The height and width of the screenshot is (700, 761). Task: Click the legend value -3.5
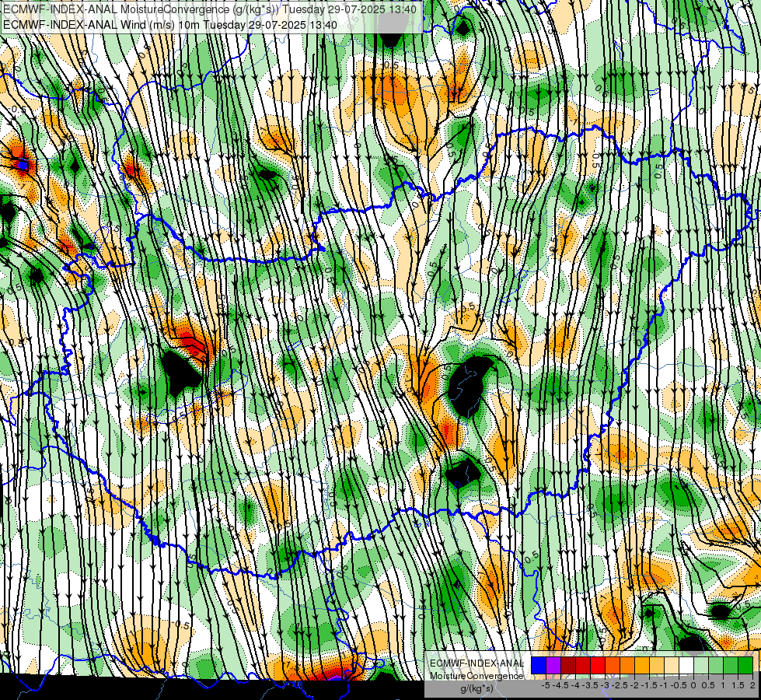click(x=590, y=685)
